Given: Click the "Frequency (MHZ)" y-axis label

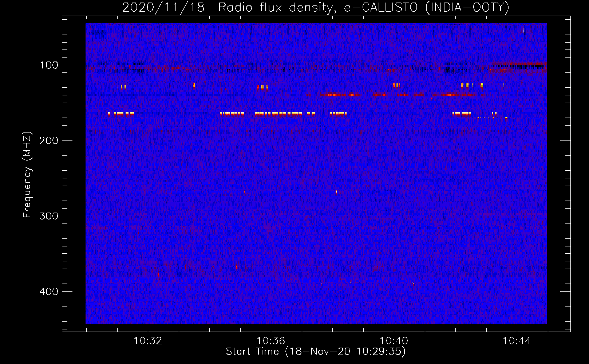Looking at the screenshot, I should pos(27,175).
